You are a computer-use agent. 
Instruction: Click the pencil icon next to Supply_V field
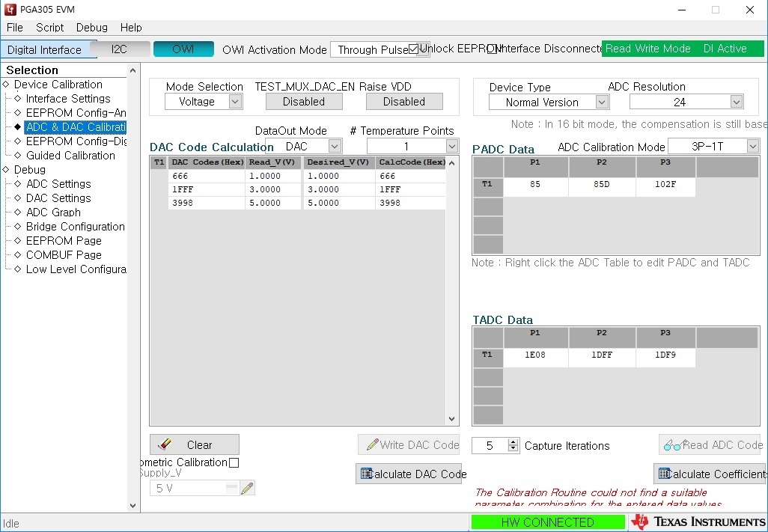pos(247,488)
